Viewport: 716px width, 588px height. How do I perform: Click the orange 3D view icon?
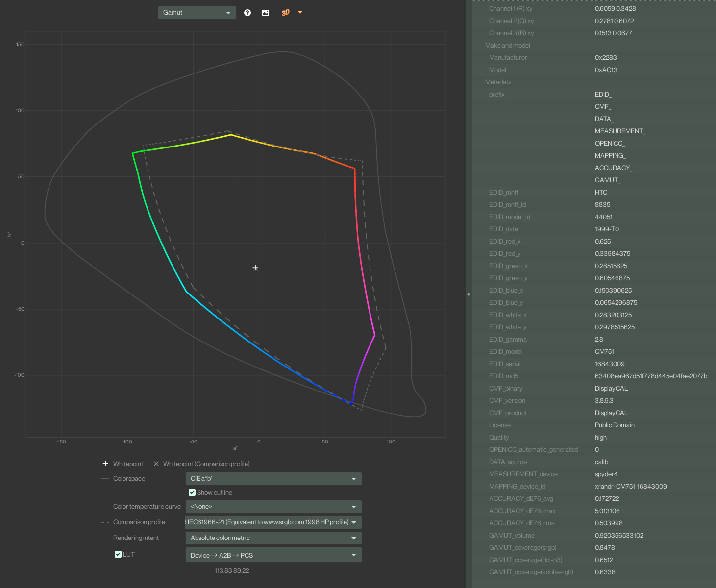click(x=285, y=13)
